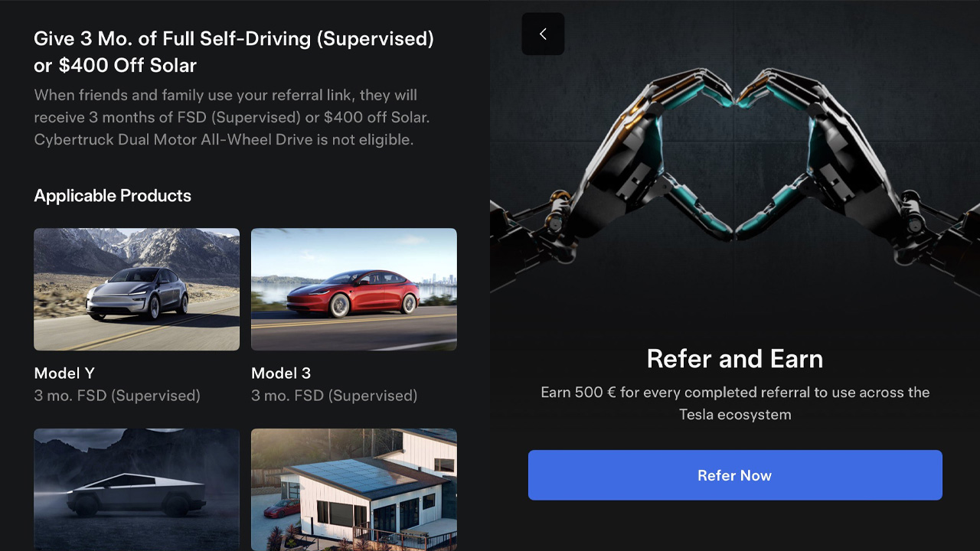Image resolution: width=980 pixels, height=551 pixels.
Task: Click the Applicable Products heading
Action: coord(113,196)
